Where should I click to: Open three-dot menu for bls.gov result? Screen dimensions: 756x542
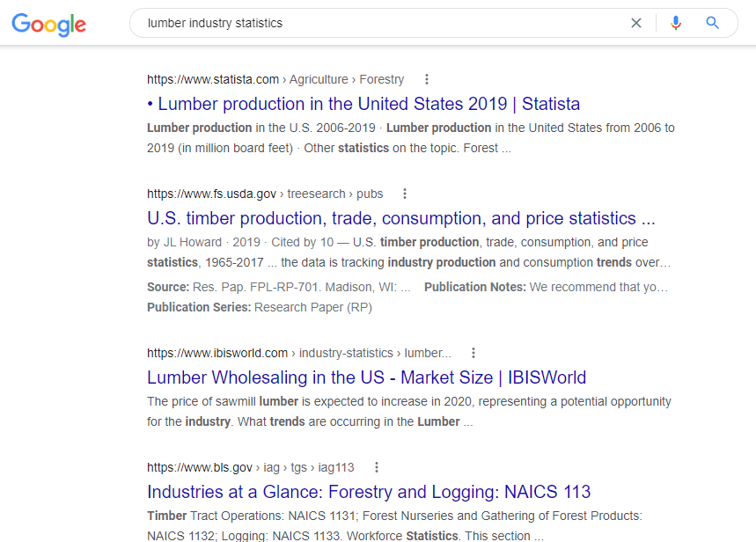click(377, 467)
